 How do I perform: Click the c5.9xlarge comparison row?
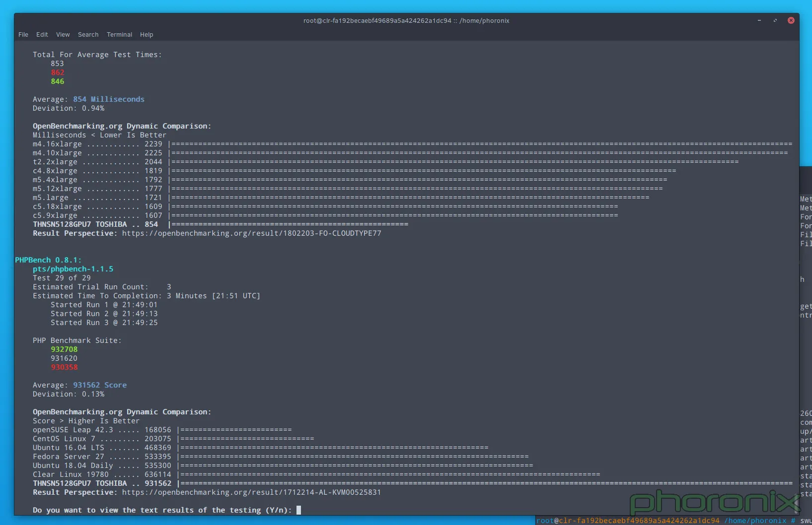(x=325, y=215)
